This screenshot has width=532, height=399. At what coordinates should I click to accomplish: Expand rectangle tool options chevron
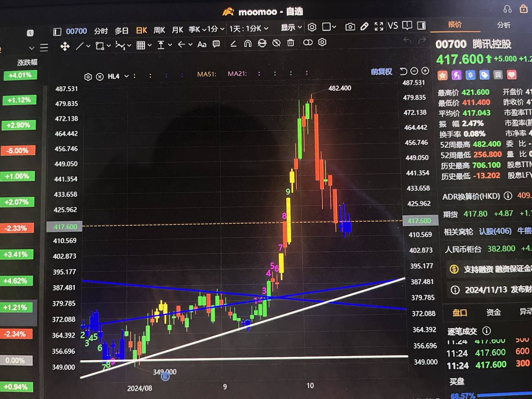[109, 46]
